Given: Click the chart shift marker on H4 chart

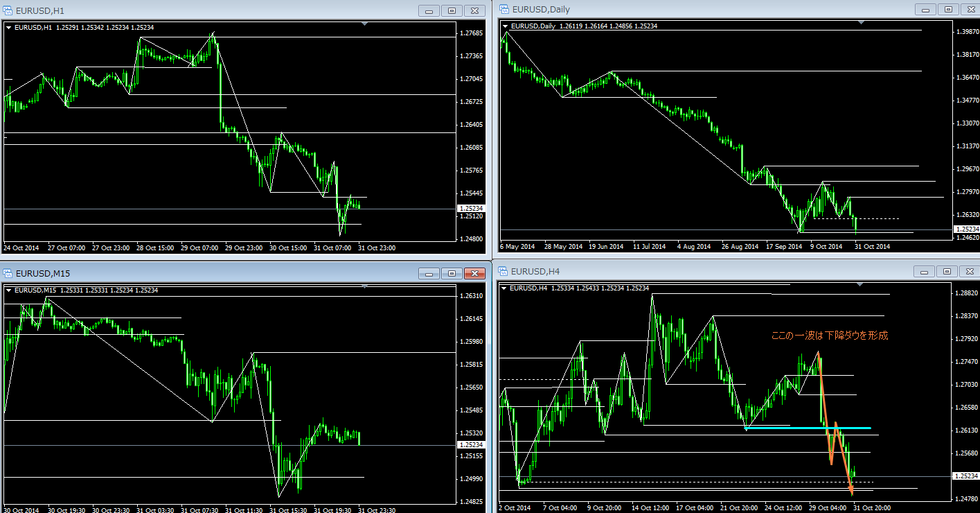Looking at the screenshot, I should pyautogui.click(x=859, y=284).
